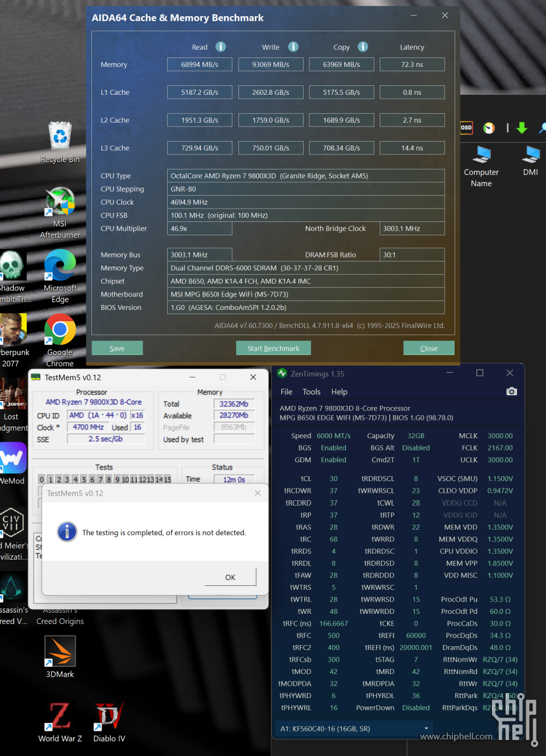Expand the A1 KF560C40-16 module dropdown

point(354,729)
